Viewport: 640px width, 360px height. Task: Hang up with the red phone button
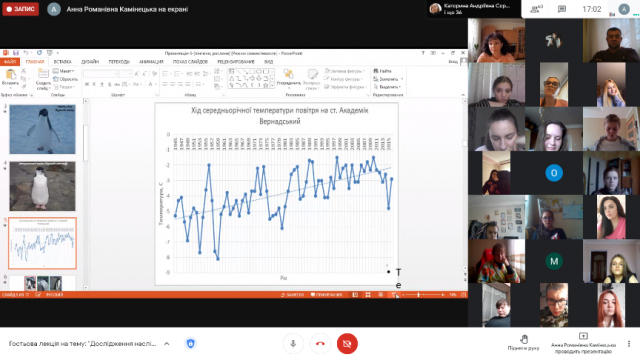pyautogui.click(x=320, y=344)
